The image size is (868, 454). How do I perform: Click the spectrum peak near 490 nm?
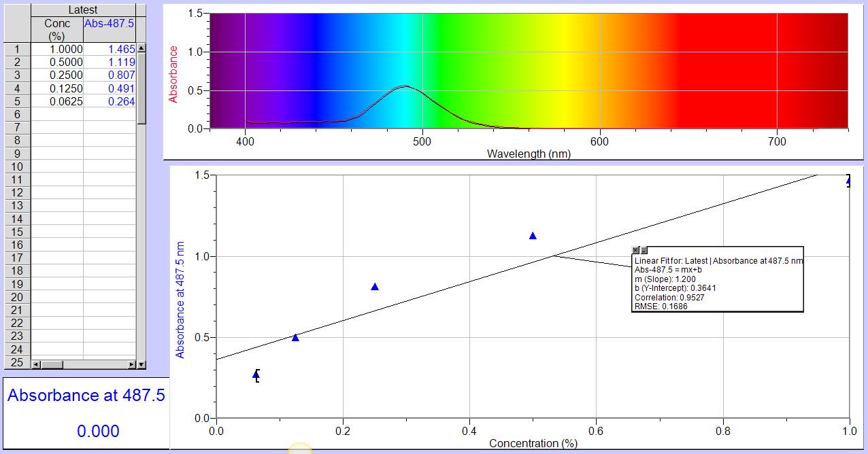coord(401,86)
